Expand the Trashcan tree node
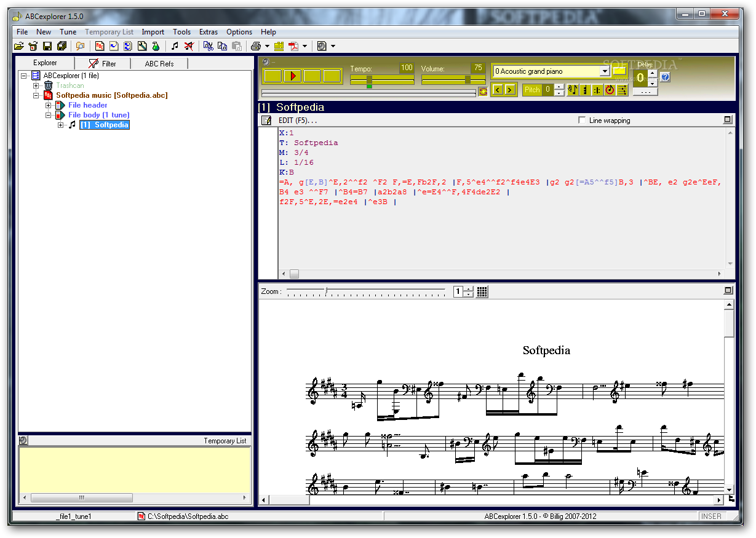The height and width of the screenshot is (538, 756). coord(36,85)
